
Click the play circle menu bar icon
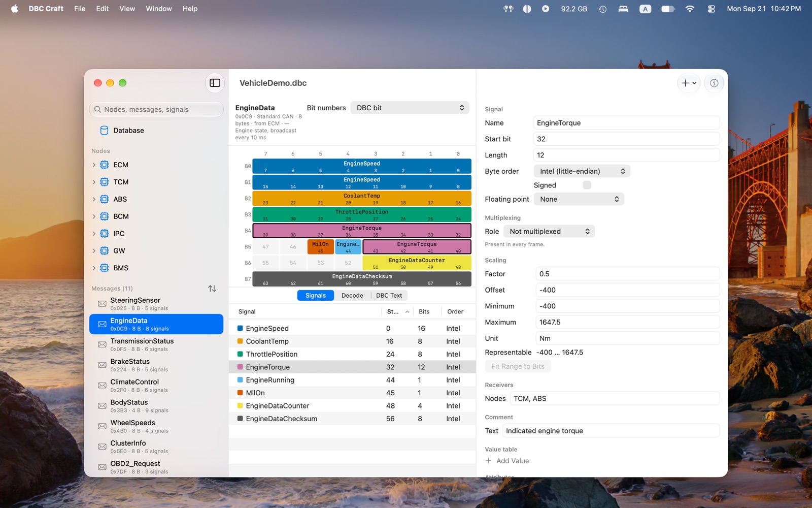(546, 9)
